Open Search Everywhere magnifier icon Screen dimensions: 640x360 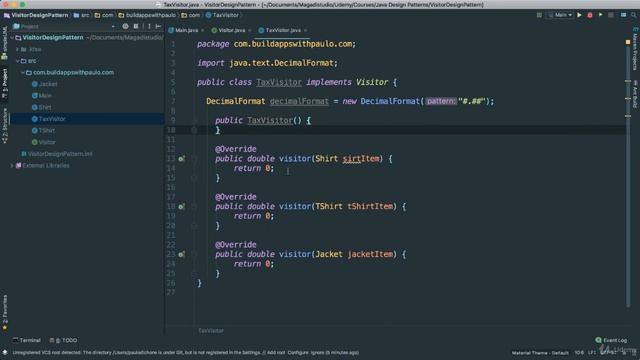[x=633, y=15]
